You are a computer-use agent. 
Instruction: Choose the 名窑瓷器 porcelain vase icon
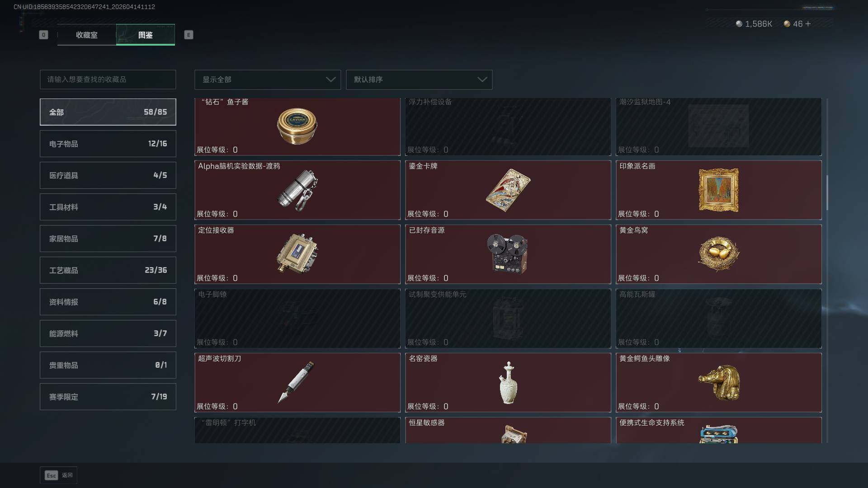508,383
